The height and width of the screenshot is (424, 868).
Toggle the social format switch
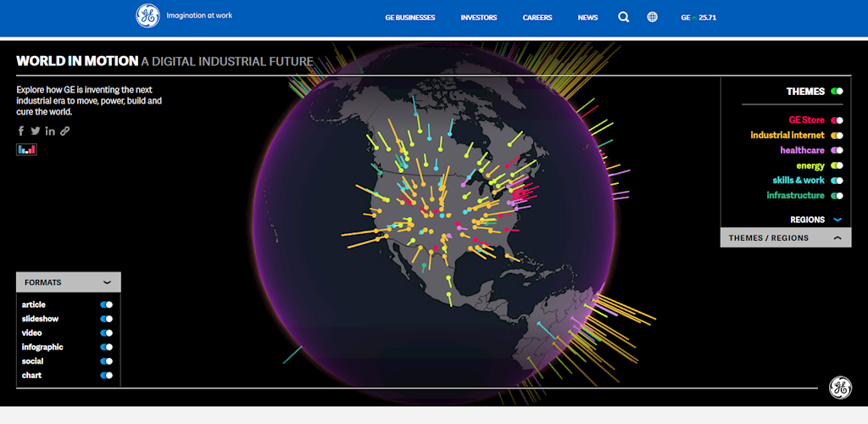tap(106, 361)
